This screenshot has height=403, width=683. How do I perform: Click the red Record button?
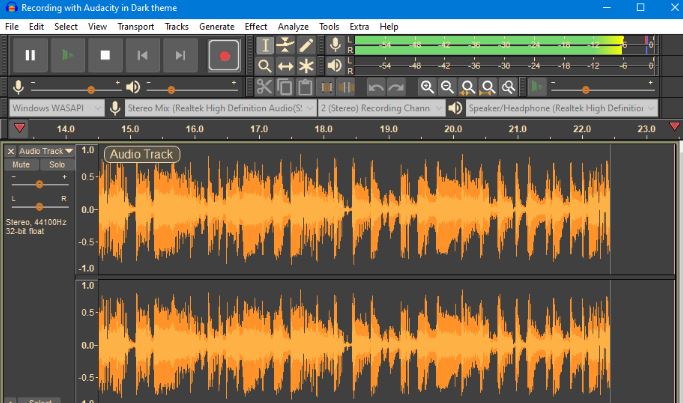coord(224,55)
